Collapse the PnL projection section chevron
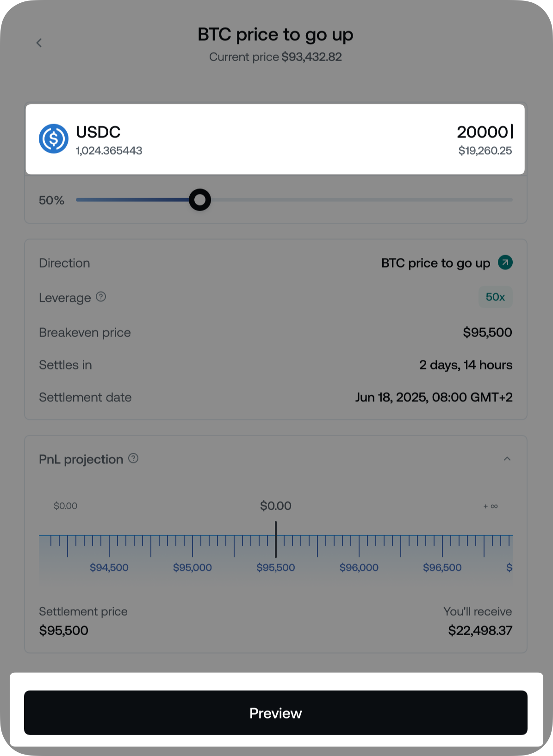Image resolution: width=553 pixels, height=756 pixels. 507,459
